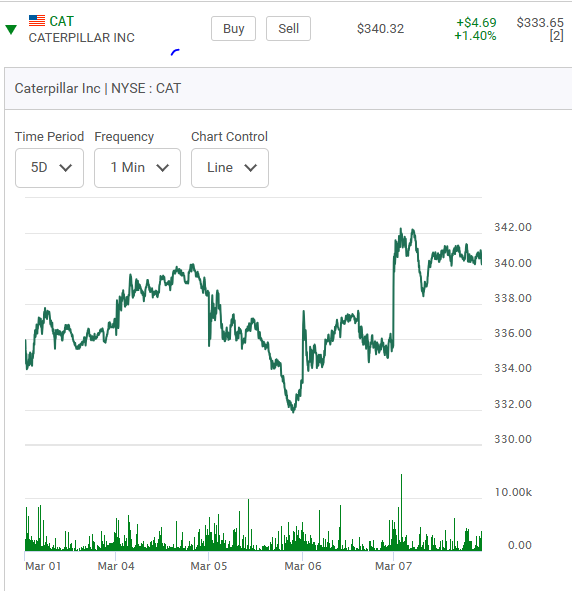Click the 330.00 price axis label

pyautogui.click(x=513, y=439)
